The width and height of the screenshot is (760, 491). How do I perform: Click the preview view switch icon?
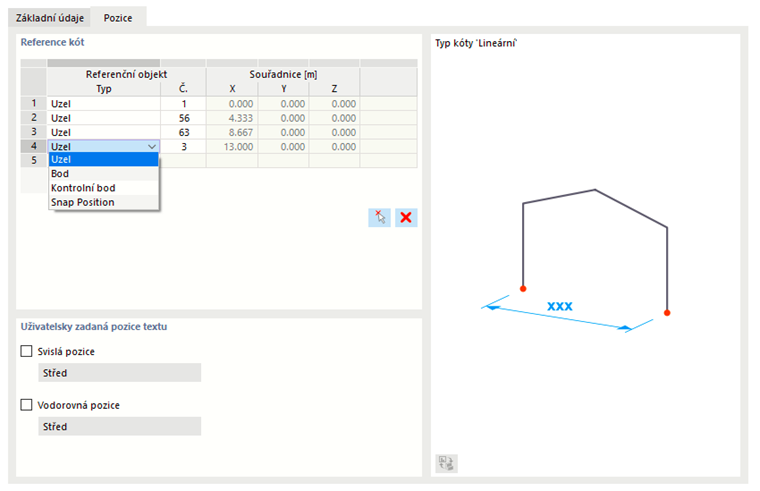[x=446, y=463]
